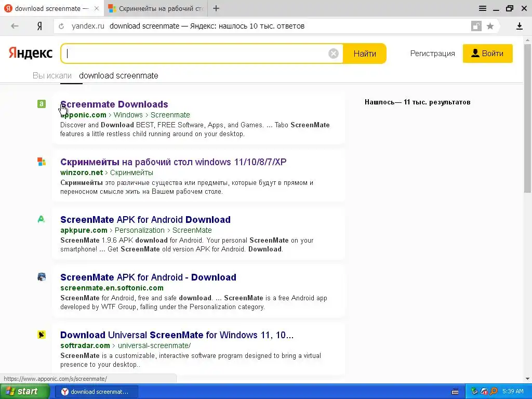The image size is (532, 399).
Task: Click 'universal-screenmate/' breadcrumb path
Action: 154,345
